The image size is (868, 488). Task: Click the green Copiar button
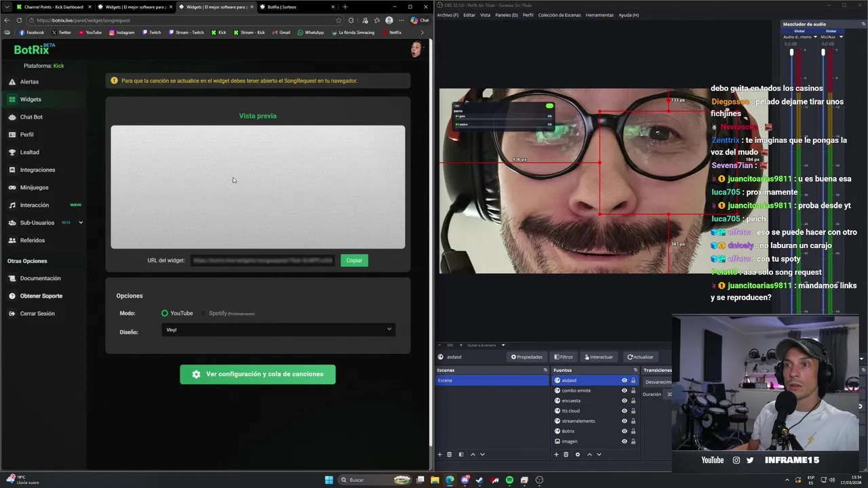pyautogui.click(x=354, y=260)
